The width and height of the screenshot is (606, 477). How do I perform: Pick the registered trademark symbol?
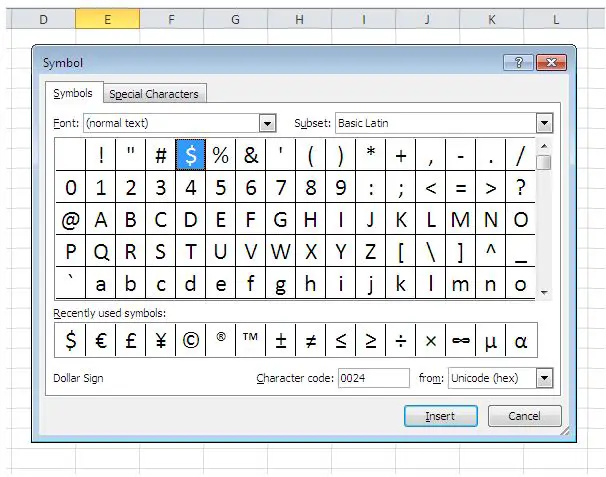pos(220,340)
